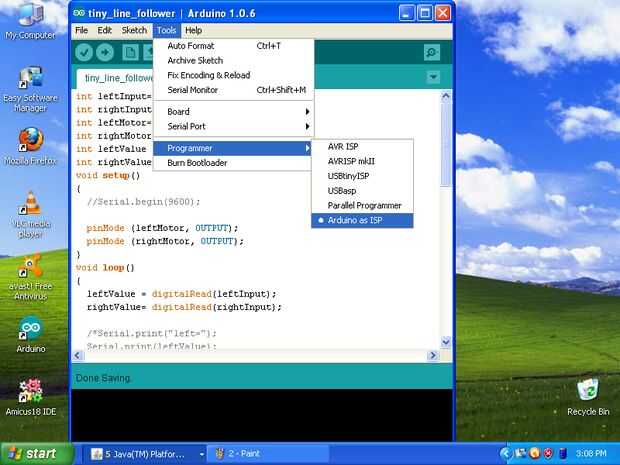Choose Serial Monitor menu item
Viewport: 620px width, 465px height.
234,90
